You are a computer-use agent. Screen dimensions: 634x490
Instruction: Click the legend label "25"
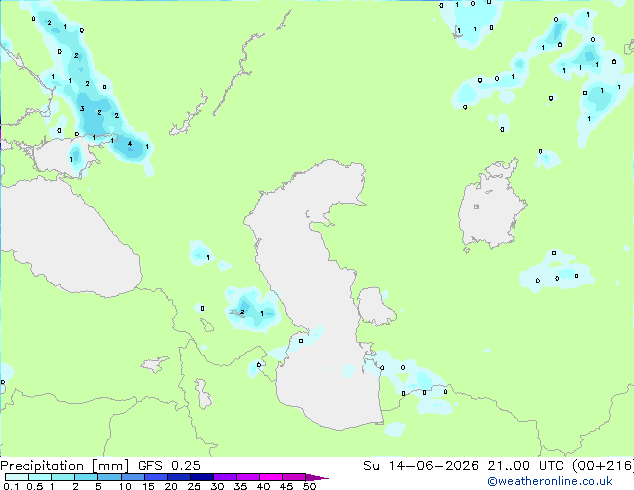[x=194, y=486]
